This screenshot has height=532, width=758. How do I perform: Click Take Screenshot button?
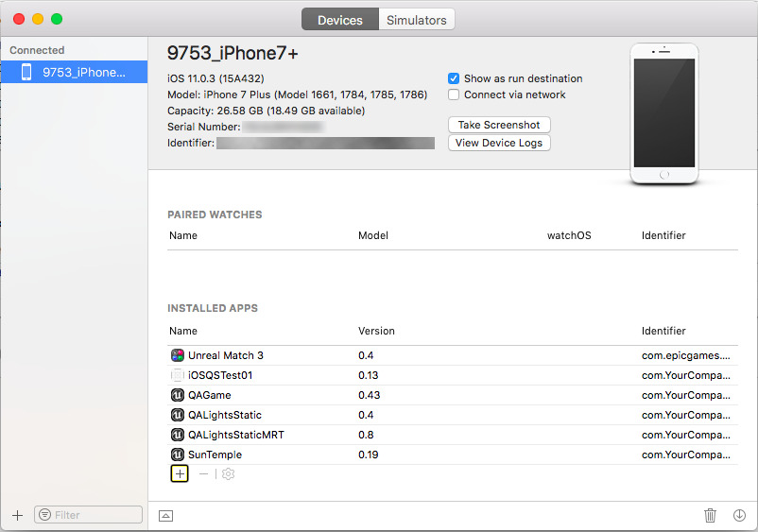pos(499,125)
